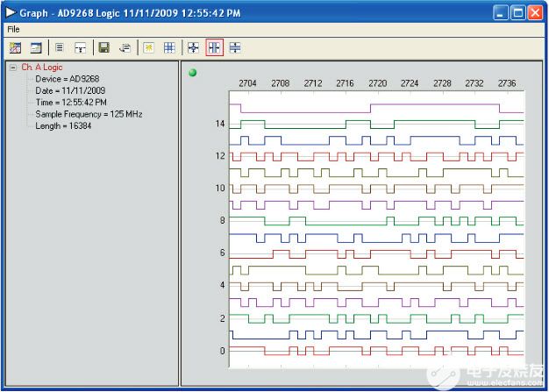
Task: Close the Graph window
Action: (x=535, y=13)
